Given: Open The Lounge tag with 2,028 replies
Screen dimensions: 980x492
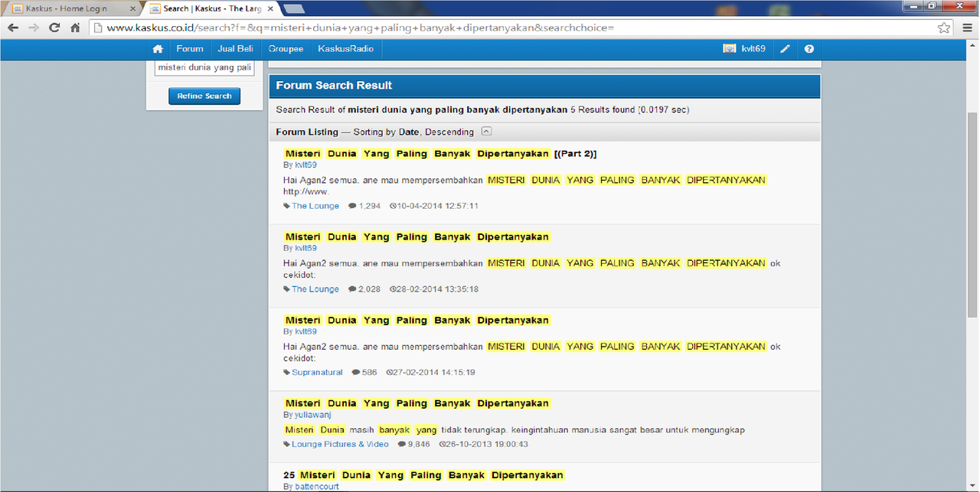Looking at the screenshot, I should 315,289.
